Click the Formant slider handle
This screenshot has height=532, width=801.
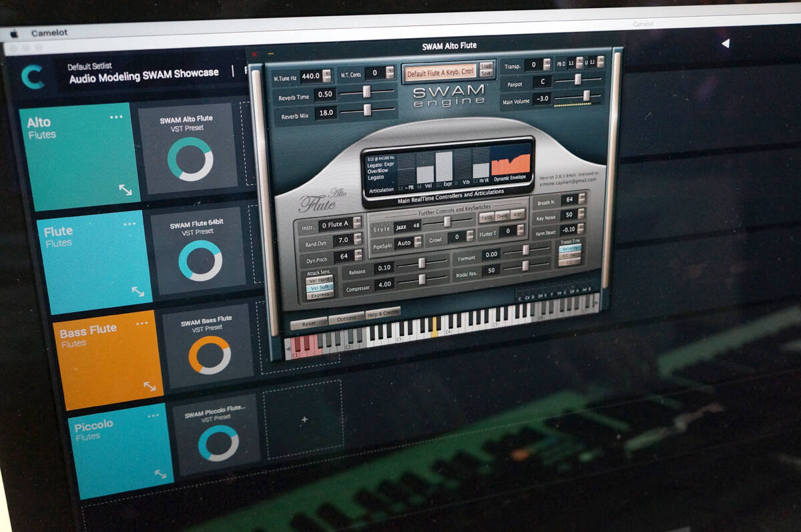tap(526, 250)
